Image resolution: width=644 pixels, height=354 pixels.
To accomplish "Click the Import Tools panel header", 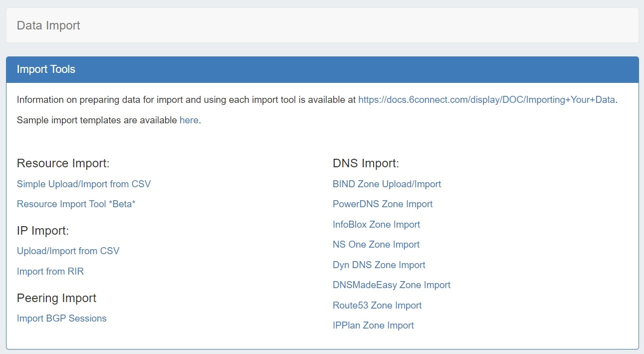I will click(x=46, y=69).
